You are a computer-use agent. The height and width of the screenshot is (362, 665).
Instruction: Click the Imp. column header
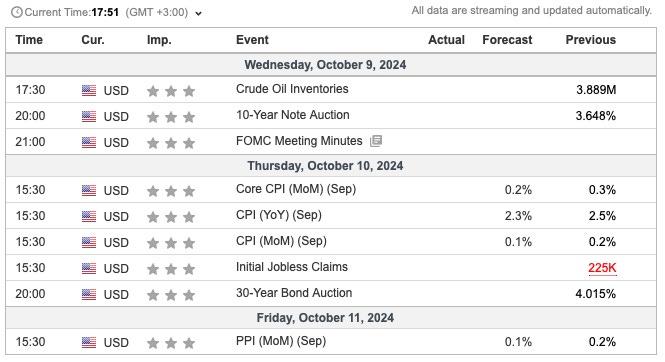159,40
